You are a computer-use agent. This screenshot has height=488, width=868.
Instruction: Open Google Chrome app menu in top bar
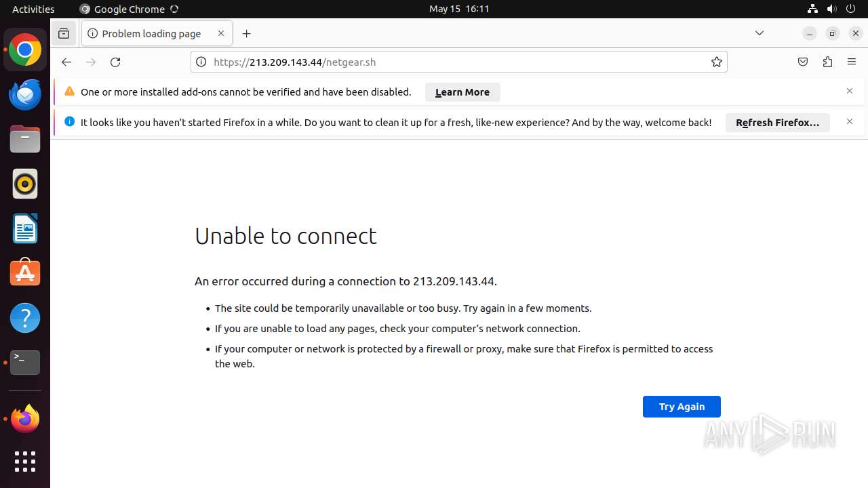tap(129, 9)
